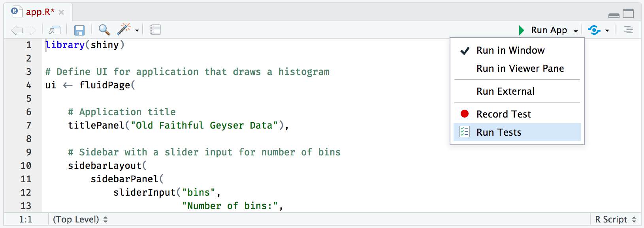Start Record Test from the menu
Screen dimensions: 644x228
(x=503, y=114)
